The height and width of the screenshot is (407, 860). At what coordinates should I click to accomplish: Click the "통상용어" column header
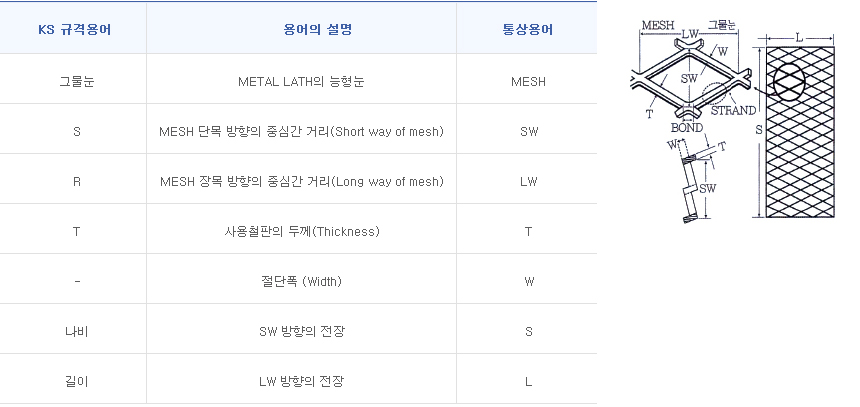[527, 30]
